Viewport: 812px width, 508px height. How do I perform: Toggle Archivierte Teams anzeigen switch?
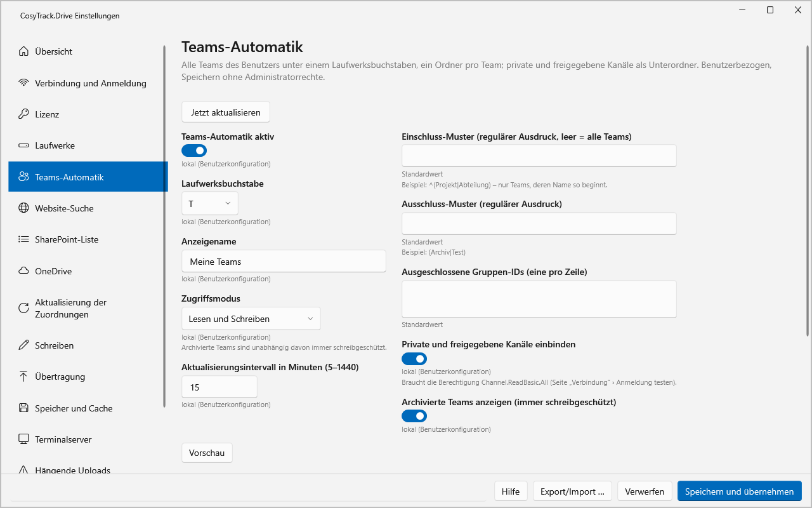414,416
